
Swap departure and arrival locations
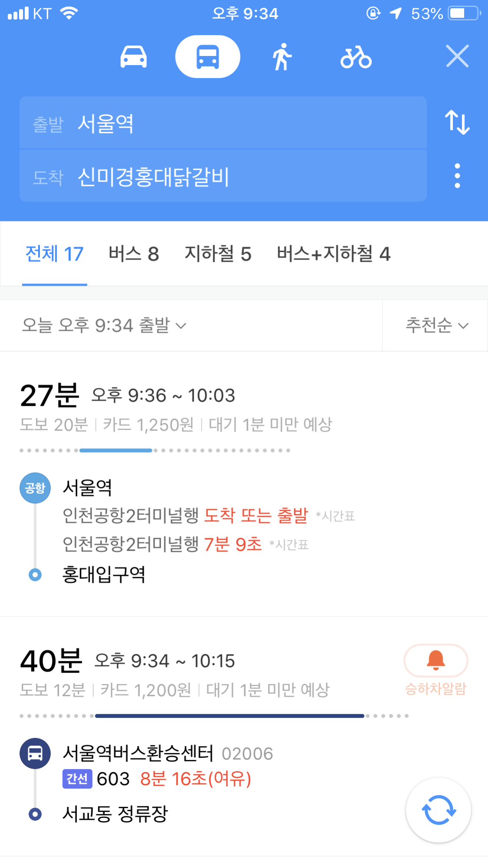[x=457, y=122]
